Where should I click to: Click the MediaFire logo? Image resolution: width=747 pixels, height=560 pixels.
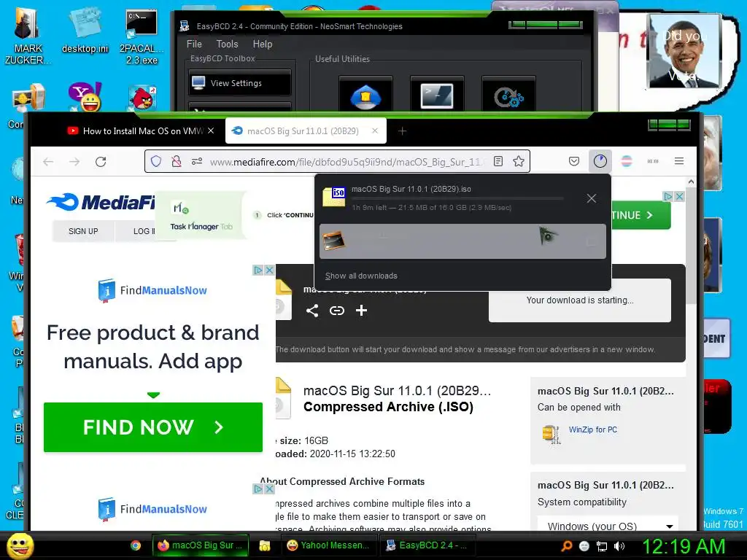pyautogui.click(x=101, y=203)
